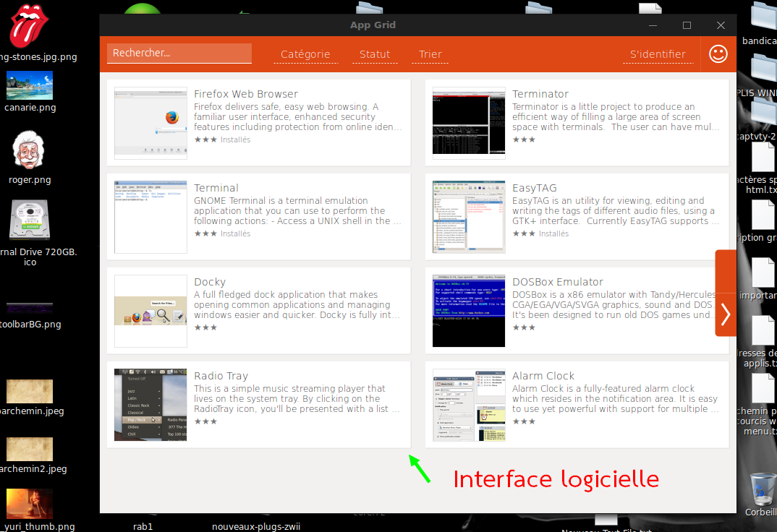Image resolution: width=777 pixels, height=532 pixels.
Task: Open the DOSBox Emulator entry title
Action: pos(557,282)
